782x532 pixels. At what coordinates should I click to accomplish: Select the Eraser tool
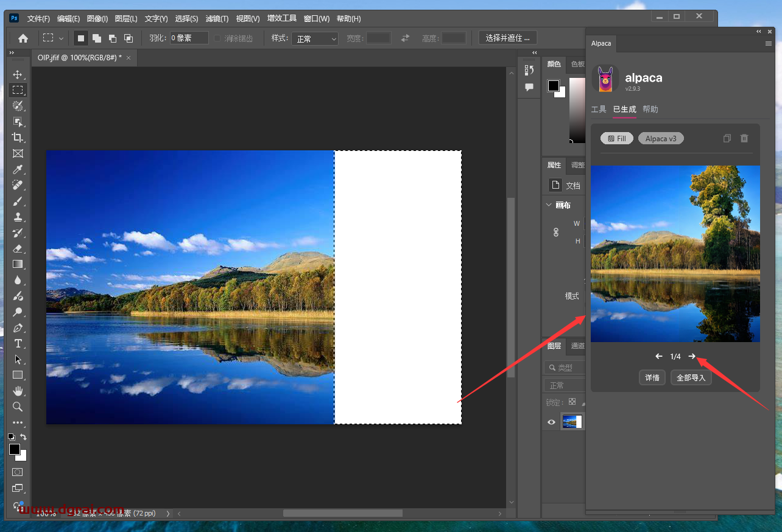[18, 248]
